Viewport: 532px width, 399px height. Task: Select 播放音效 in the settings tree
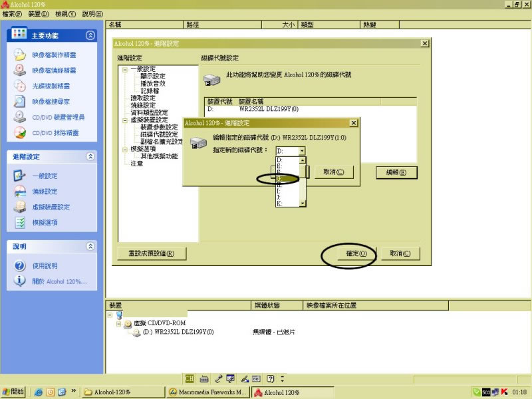tap(153, 84)
